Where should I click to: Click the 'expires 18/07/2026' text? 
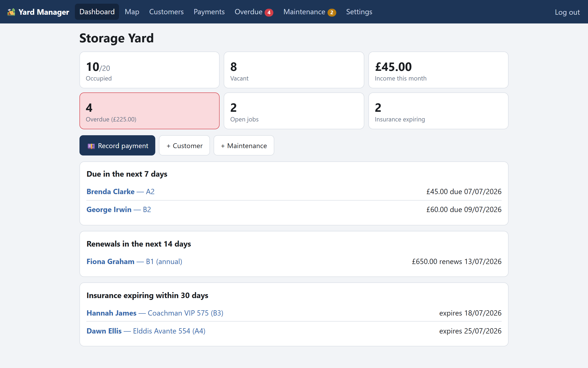470,313
